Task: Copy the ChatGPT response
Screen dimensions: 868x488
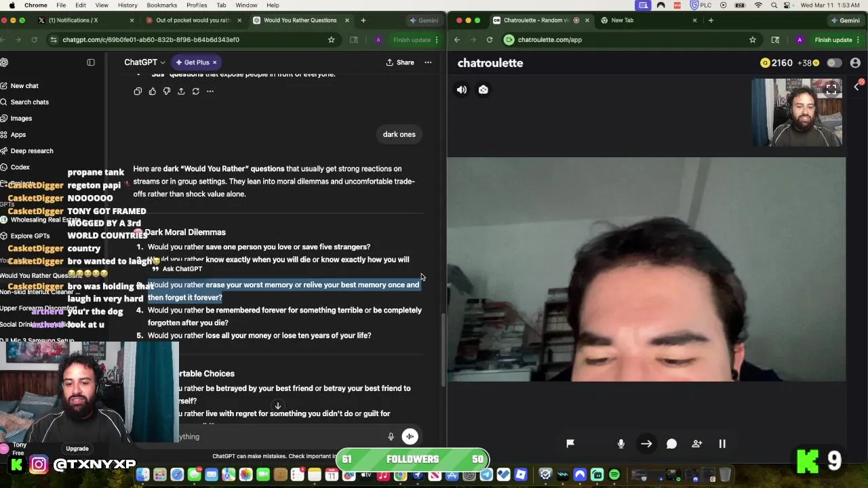Action: point(138,91)
